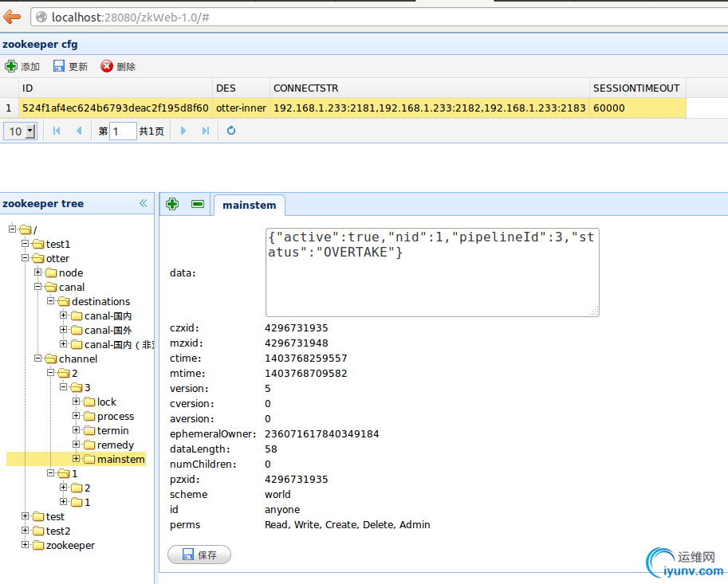Click the 60000 session timeout cell
Screen dimensions: 728x584
tap(637, 108)
